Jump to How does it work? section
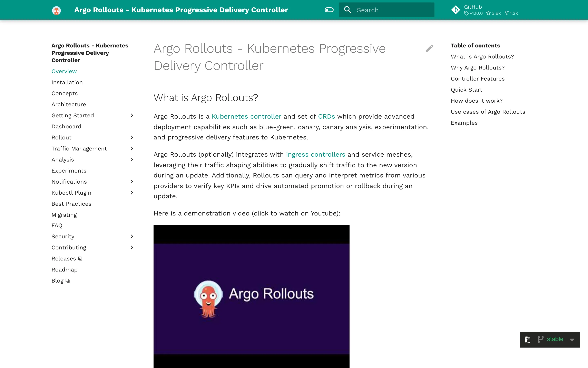This screenshot has width=588, height=368. point(477,101)
